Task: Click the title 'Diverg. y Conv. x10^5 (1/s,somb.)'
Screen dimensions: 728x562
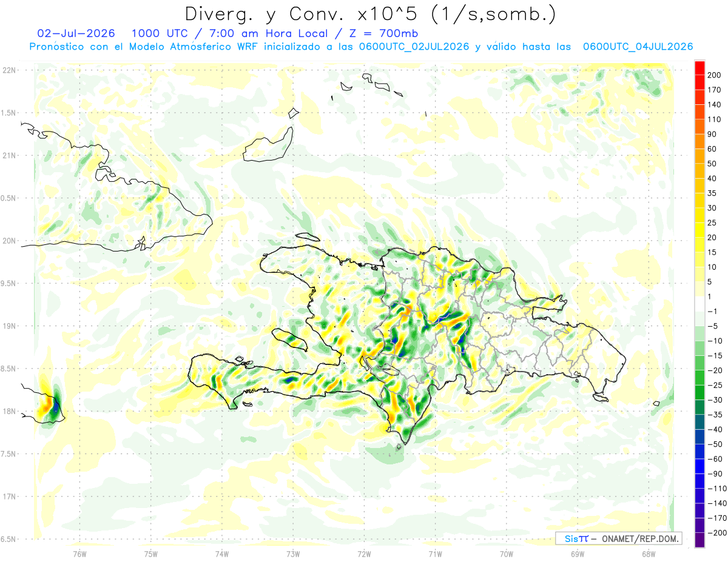Action: click(x=370, y=14)
